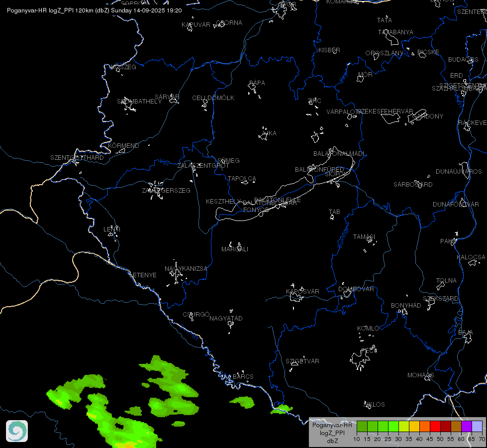
Task: Click the SIKLÓS city label
Action: click(x=374, y=405)
